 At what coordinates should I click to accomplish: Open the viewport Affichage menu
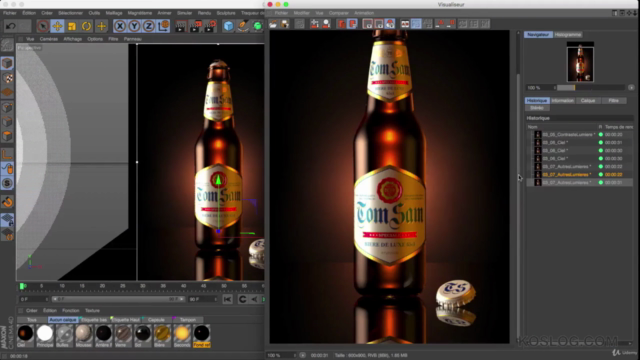coord(73,39)
